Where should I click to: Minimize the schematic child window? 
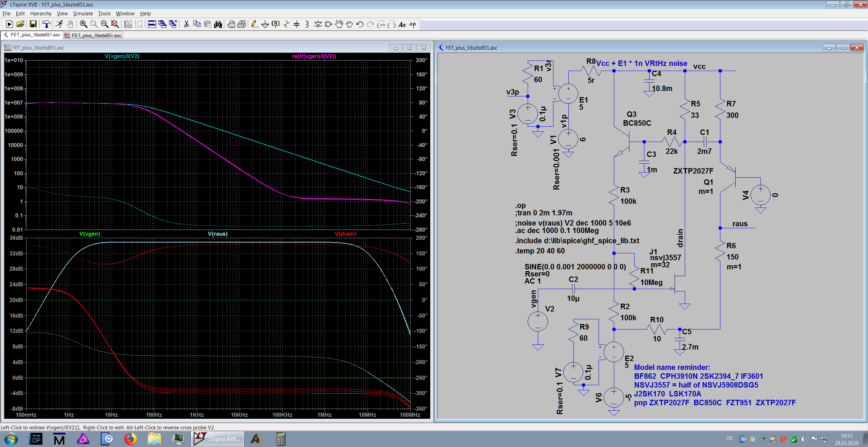829,48
